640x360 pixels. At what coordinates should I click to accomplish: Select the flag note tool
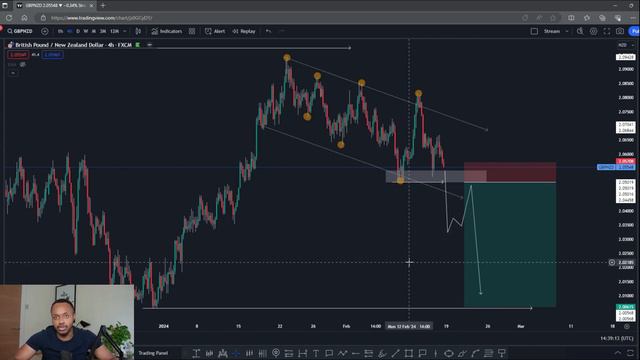pyautogui.click(x=422, y=353)
